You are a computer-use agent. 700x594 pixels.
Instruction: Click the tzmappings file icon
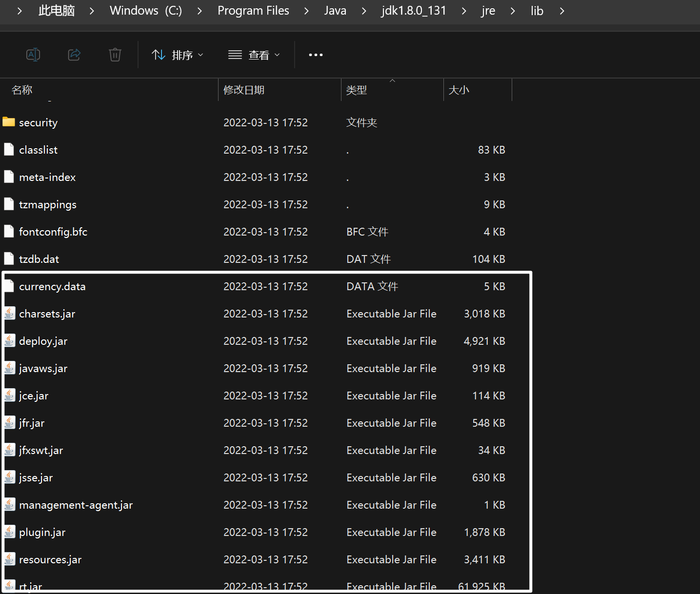coord(9,204)
